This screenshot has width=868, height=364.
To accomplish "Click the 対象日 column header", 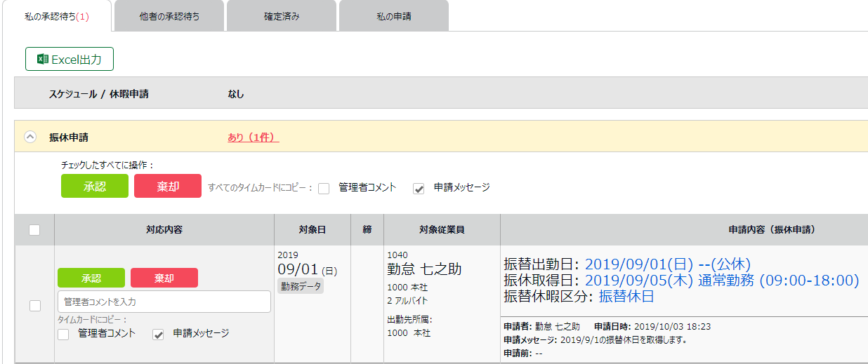I will click(313, 229).
